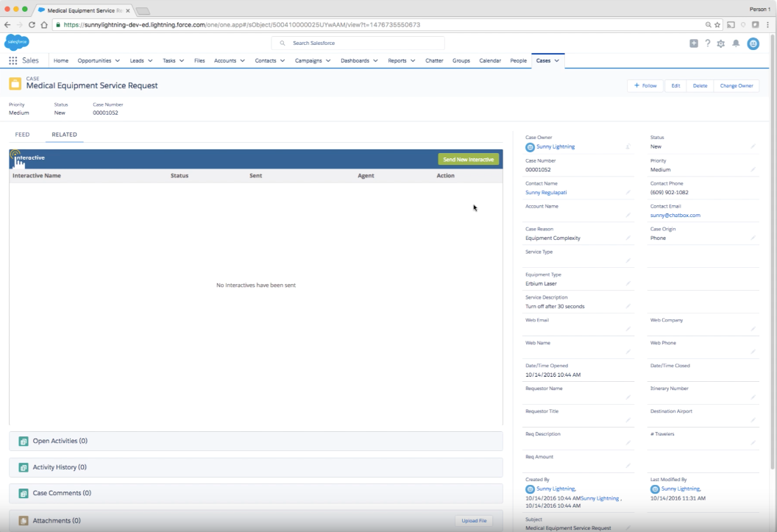Change Case Owner icon next to Sunny Lightning

coord(628,146)
